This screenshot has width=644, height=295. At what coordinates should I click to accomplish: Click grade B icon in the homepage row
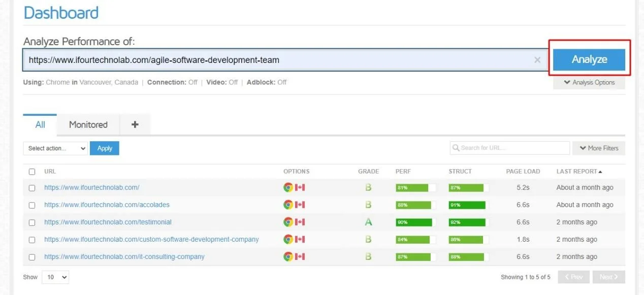[x=368, y=187]
